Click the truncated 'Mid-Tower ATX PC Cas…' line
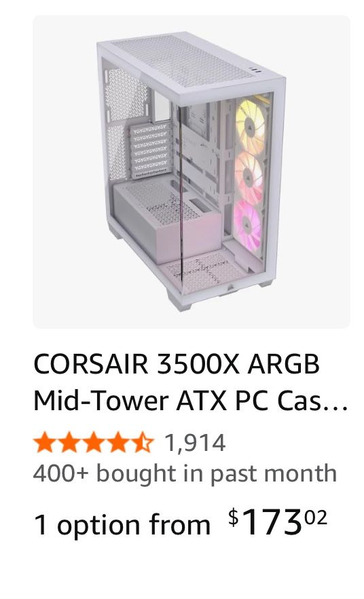 [191, 401]
